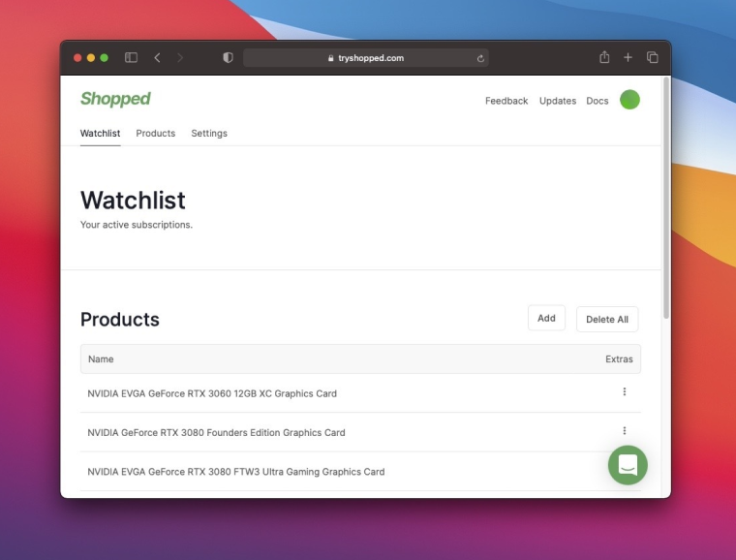
Task: Click the Add button
Action: pyautogui.click(x=546, y=318)
